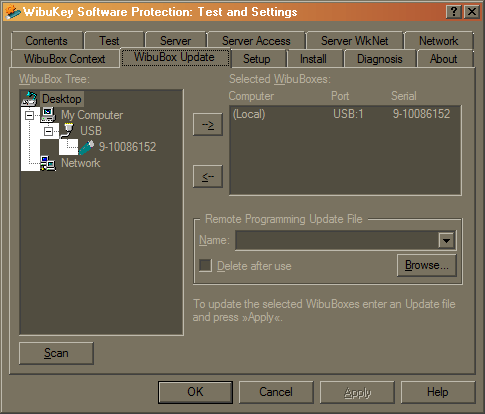Click USB:1 port cell
Viewport: 485px width, 414px height.
tap(348, 114)
